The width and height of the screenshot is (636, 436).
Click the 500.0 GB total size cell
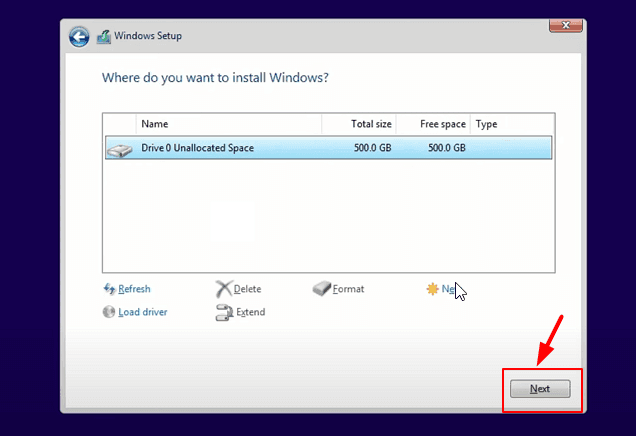click(x=372, y=148)
